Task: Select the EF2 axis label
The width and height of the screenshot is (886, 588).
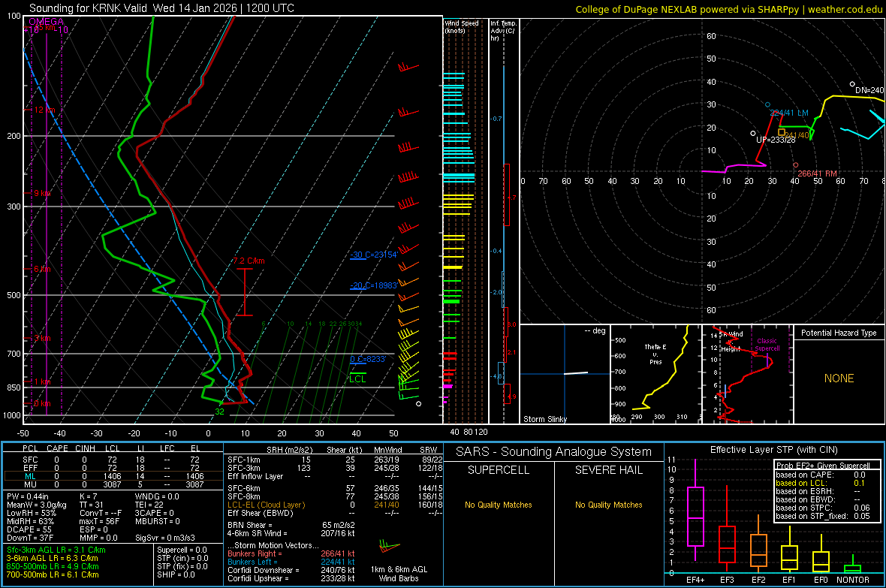Action: point(758,580)
